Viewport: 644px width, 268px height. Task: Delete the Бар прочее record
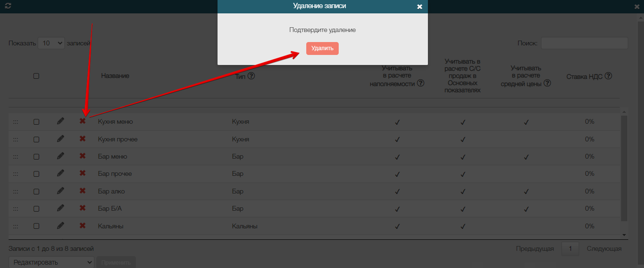click(x=83, y=173)
